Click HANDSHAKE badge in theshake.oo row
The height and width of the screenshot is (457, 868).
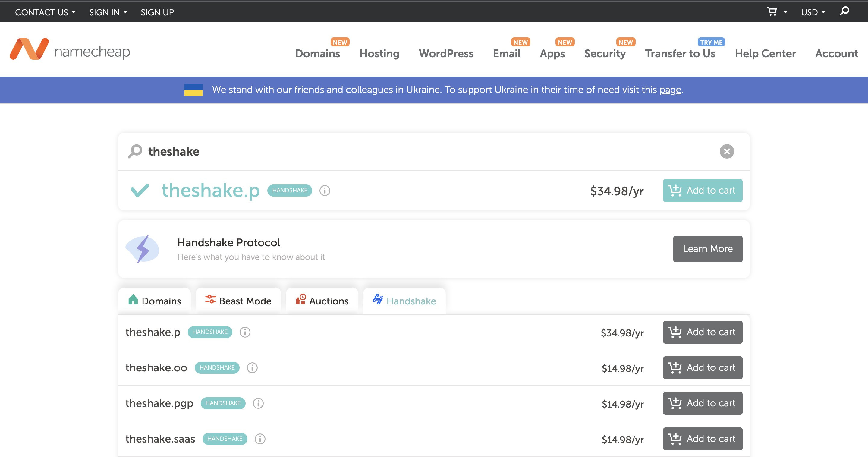(217, 368)
